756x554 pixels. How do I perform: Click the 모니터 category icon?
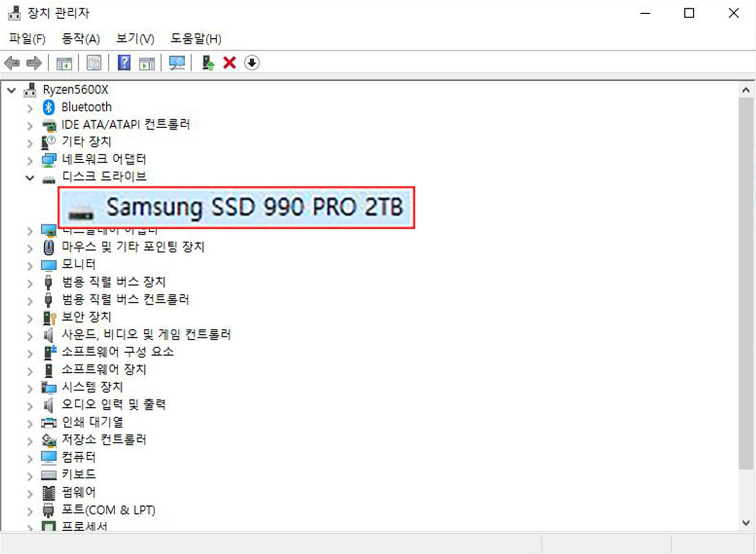49,265
